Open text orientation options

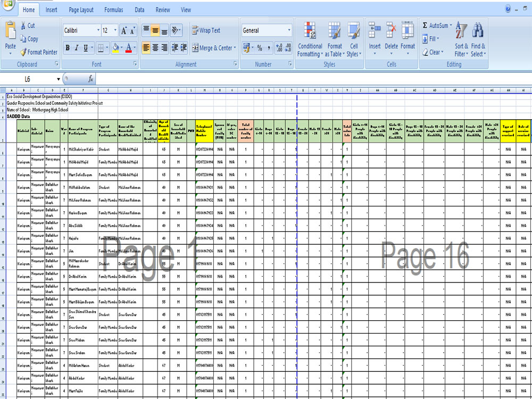(176, 30)
